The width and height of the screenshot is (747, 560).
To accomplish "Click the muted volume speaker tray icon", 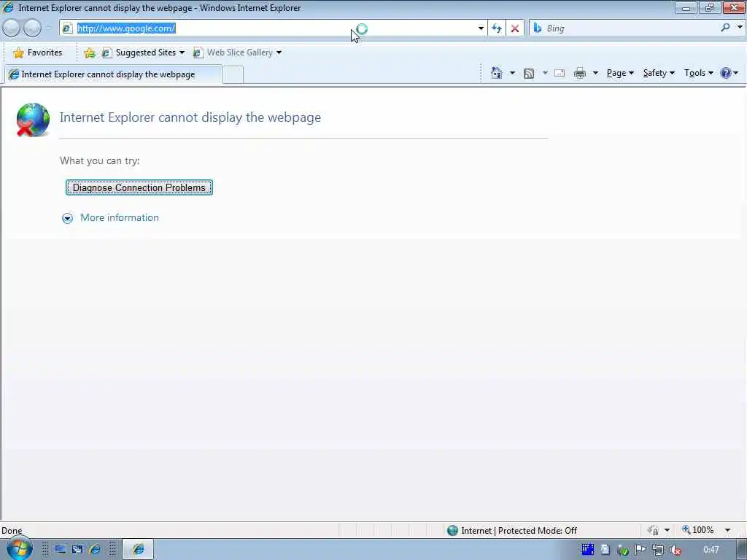I will pyautogui.click(x=675, y=550).
